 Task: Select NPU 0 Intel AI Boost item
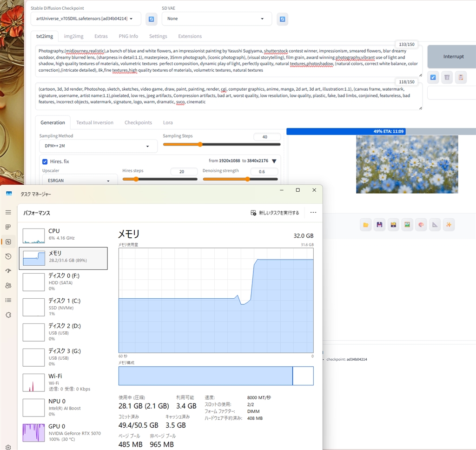[x=63, y=408]
